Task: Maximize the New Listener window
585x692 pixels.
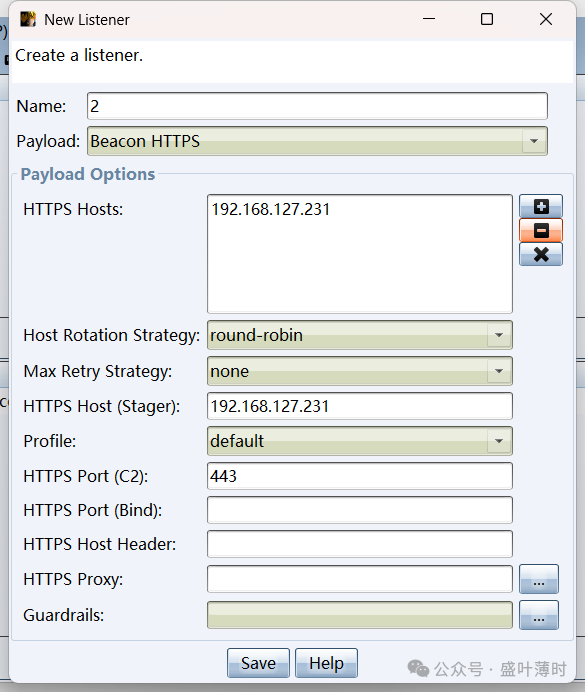Action: pyautogui.click(x=487, y=19)
